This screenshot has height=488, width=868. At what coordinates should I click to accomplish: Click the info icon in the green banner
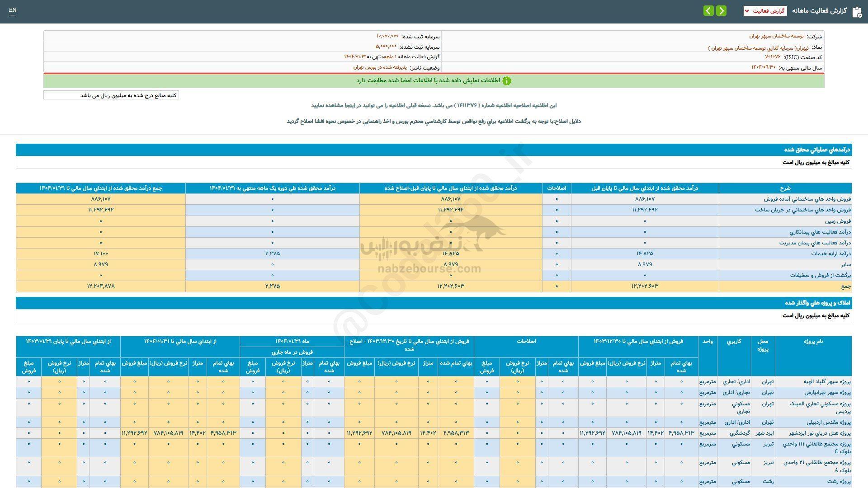click(507, 82)
